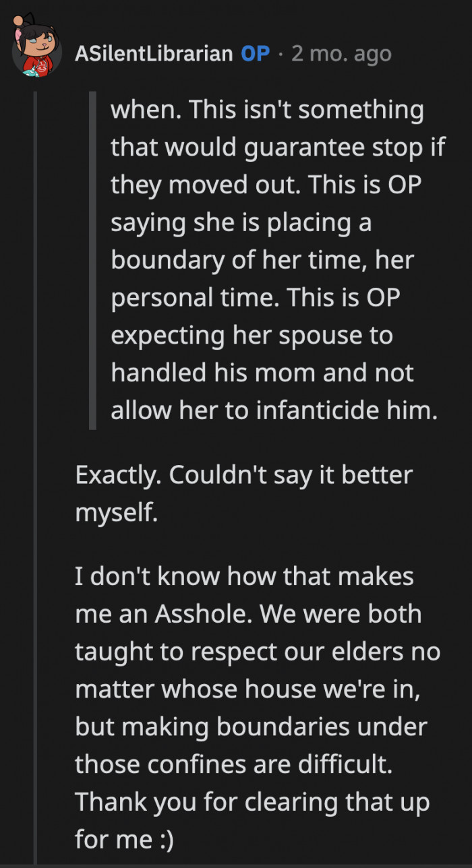Screen dimensions: 472x868
Task: Toggle visibility of the quoted comment
Action: coord(93,259)
